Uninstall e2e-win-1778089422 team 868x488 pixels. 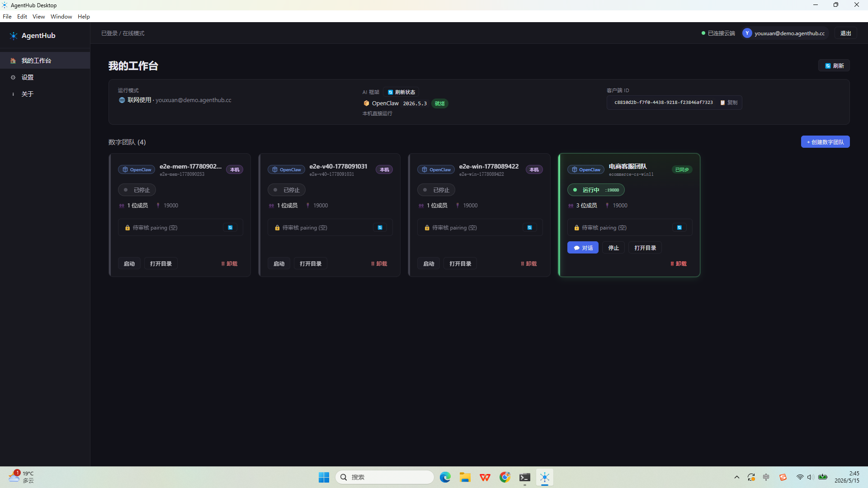click(529, 264)
